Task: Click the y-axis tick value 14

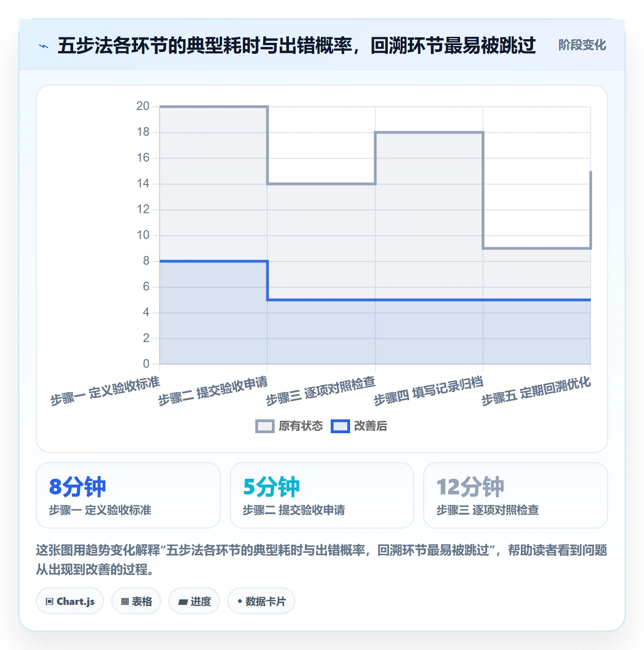Action: click(x=143, y=184)
